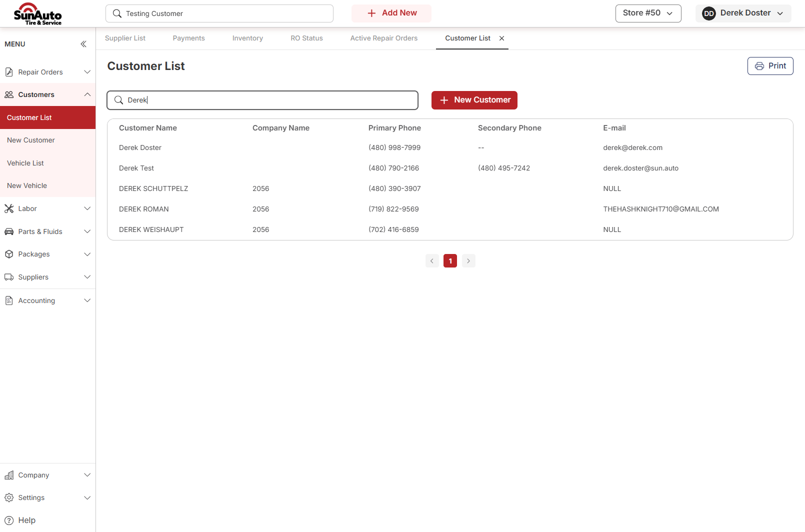Image resolution: width=805 pixels, height=532 pixels.
Task: Click the Customers people icon
Action: (9, 94)
